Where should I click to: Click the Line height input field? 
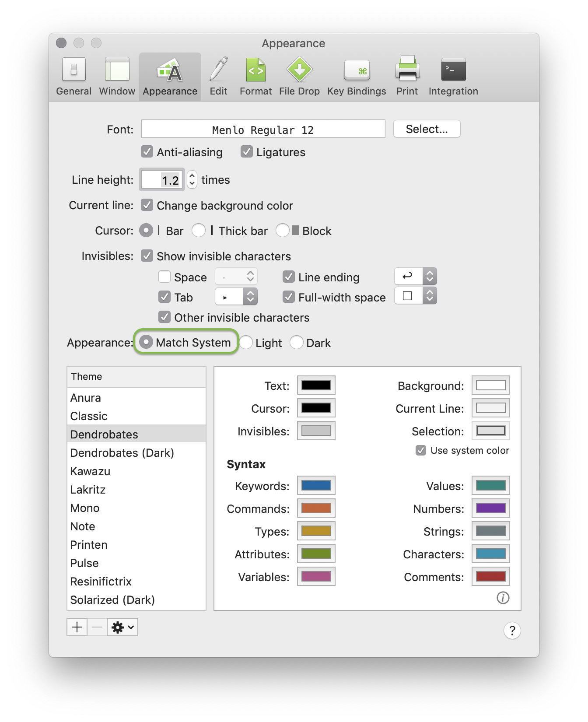click(x=161, y=180)
